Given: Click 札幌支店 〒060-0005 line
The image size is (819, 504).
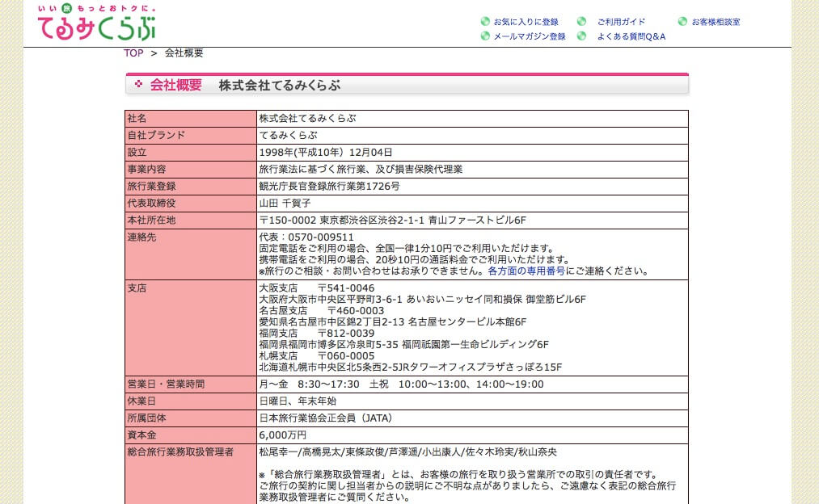Looking at the screenshot, I should click(317, 356).
